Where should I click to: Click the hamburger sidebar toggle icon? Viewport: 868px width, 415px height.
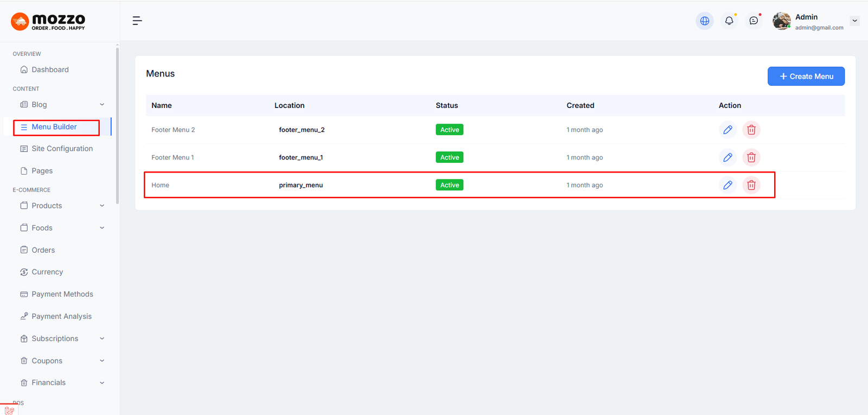(137, 21)
